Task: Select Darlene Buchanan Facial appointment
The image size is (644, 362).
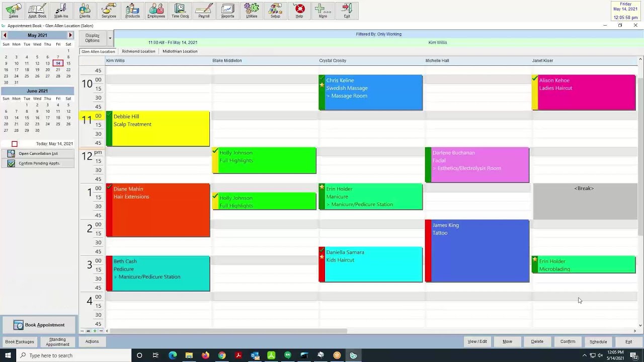Action: 477,165
